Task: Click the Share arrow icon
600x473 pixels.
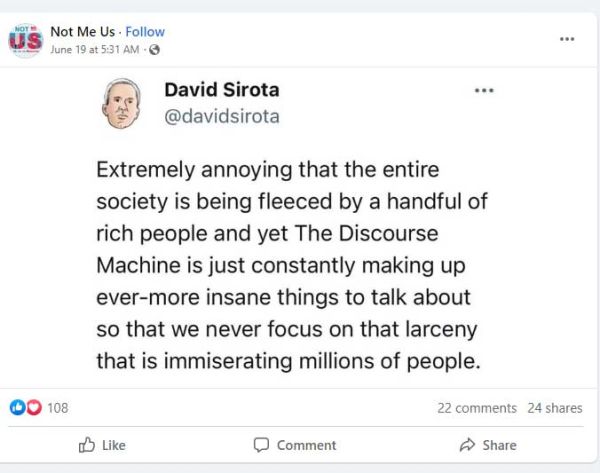Action: [466, 445]
